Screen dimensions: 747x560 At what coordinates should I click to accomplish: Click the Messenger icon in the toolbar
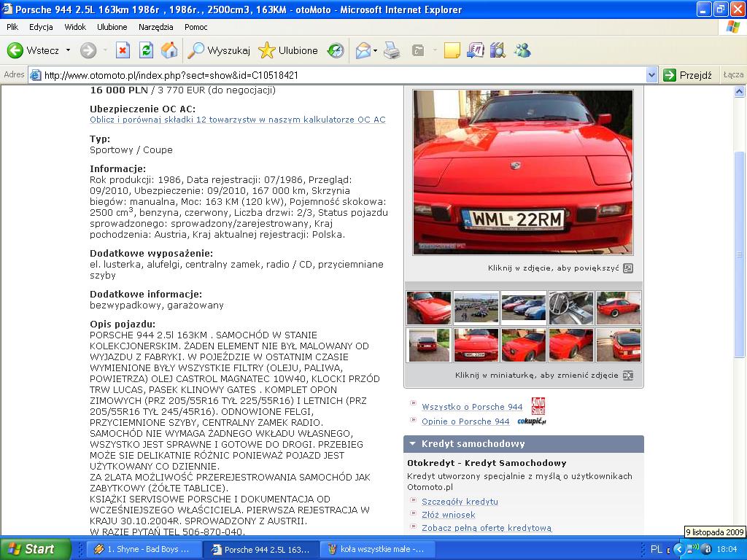click(522, 50)
